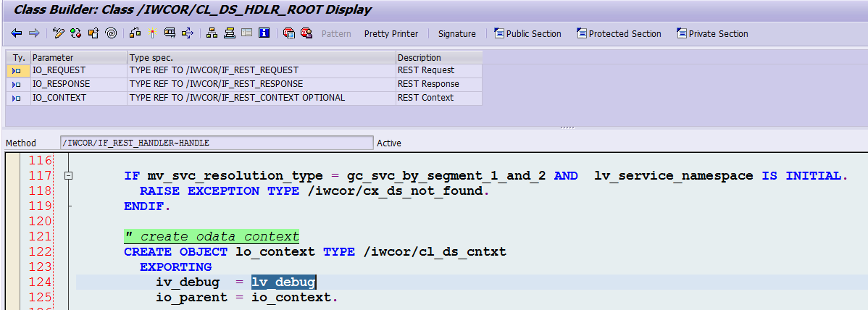Click the Ty. column header
The image size is (868, 310).
[x=18, y=57]
